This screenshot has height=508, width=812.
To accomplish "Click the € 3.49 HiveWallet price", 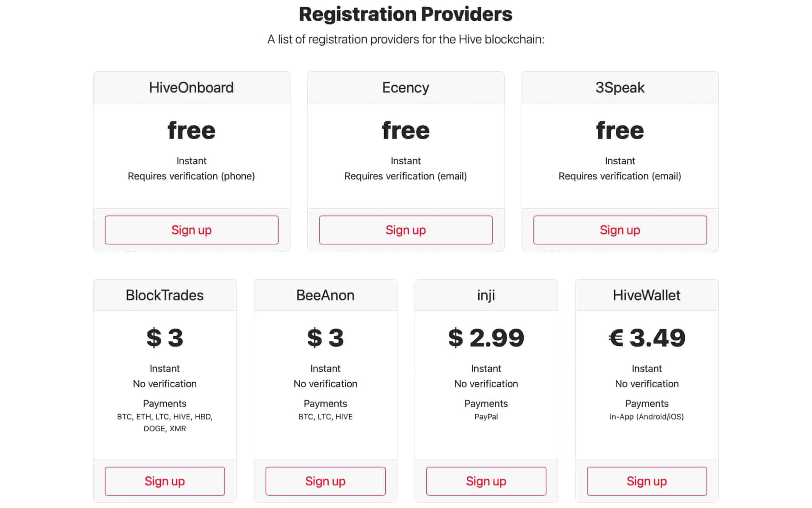I will coord(647,338).
